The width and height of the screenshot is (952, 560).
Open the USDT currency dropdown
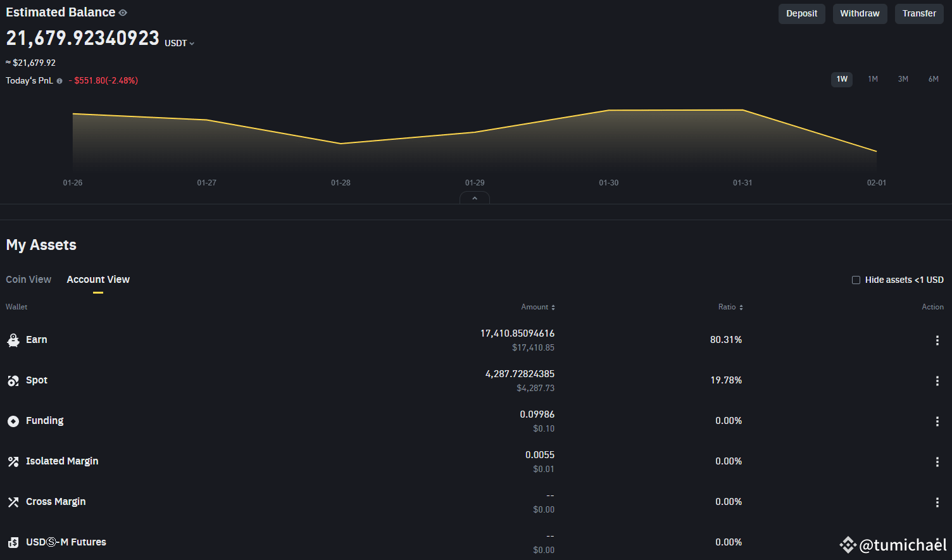(180, 43)
